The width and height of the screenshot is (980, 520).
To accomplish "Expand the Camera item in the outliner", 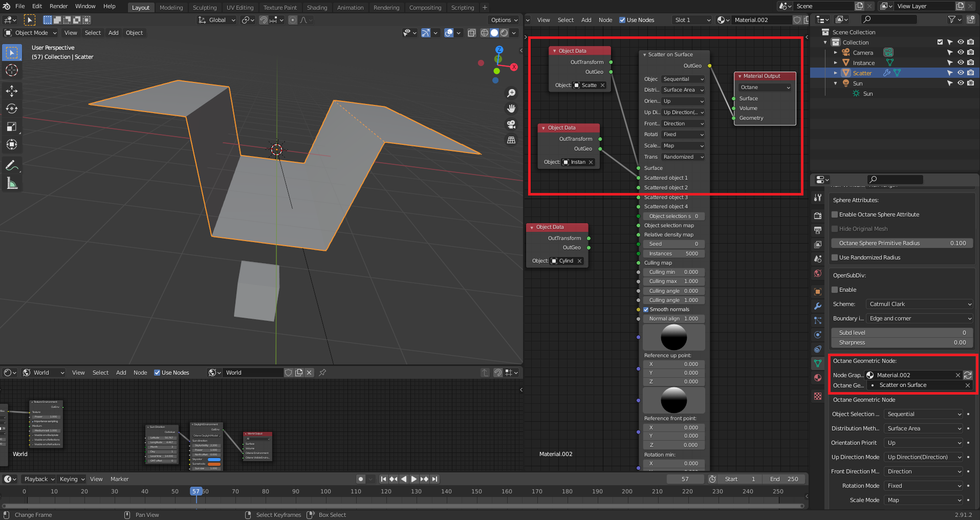I will point(836,53).
